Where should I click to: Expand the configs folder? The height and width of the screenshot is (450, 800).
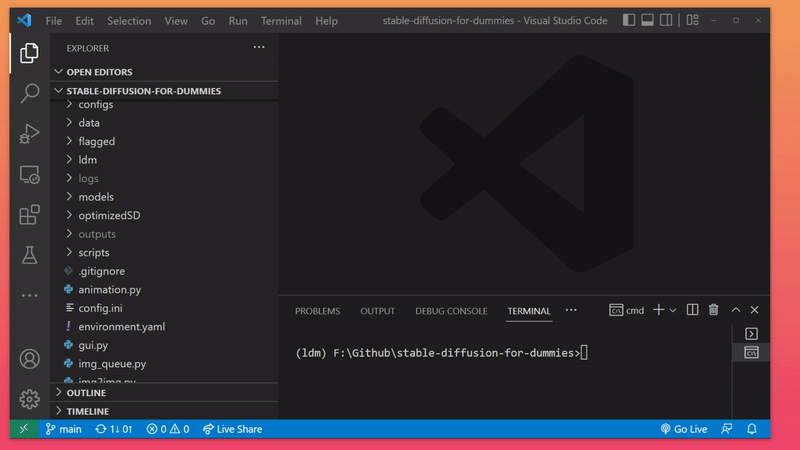164,104
